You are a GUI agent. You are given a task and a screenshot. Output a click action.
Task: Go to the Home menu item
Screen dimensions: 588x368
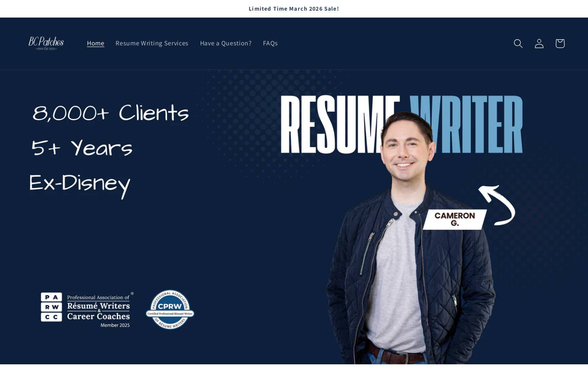96,43
